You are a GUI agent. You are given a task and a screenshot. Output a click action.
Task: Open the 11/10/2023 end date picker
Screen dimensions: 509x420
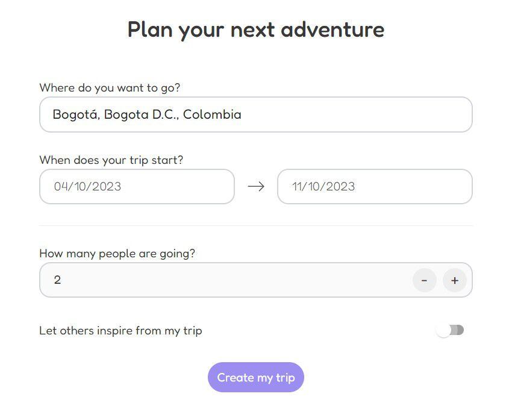point(375,187)
